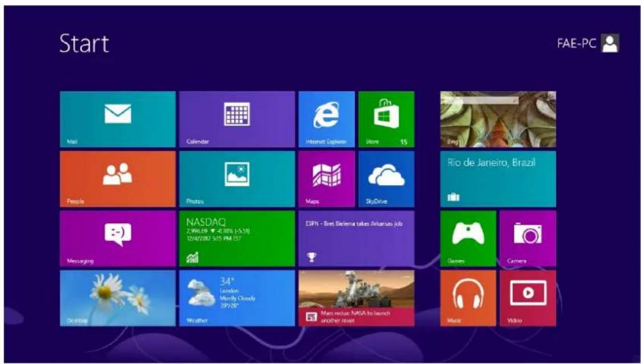
Task: Open the Camera tile
Action: tap(528, 239)
